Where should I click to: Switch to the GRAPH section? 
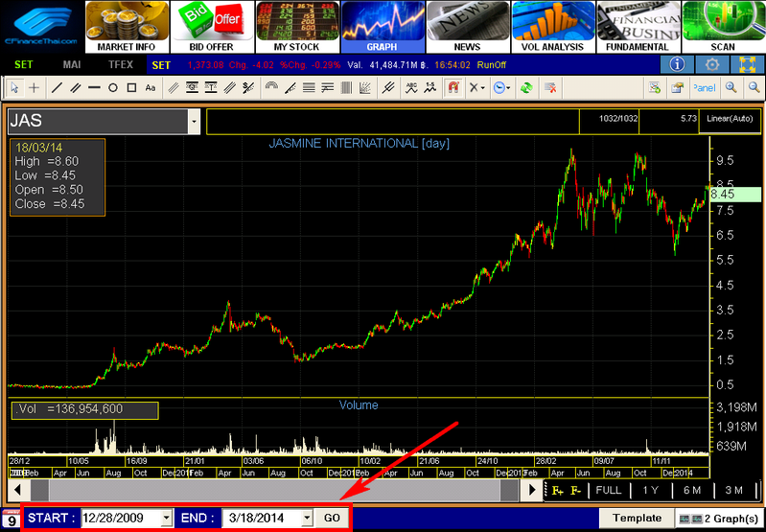click(383, 27)
